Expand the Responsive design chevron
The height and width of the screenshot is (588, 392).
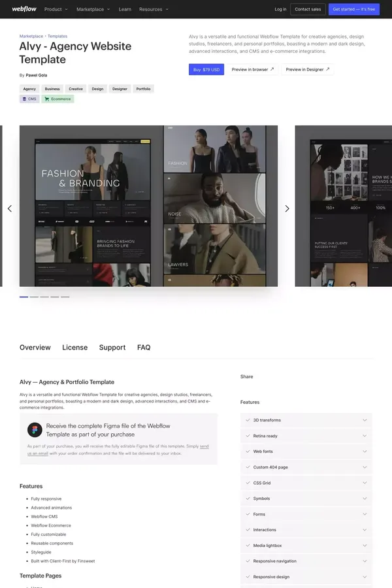[x=365, y=577]
